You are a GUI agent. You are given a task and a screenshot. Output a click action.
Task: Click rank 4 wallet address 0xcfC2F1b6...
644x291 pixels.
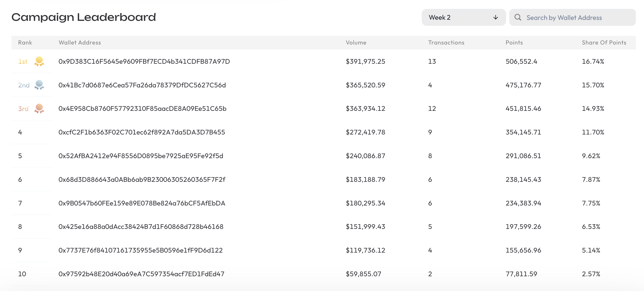click(x=141, y=132)
